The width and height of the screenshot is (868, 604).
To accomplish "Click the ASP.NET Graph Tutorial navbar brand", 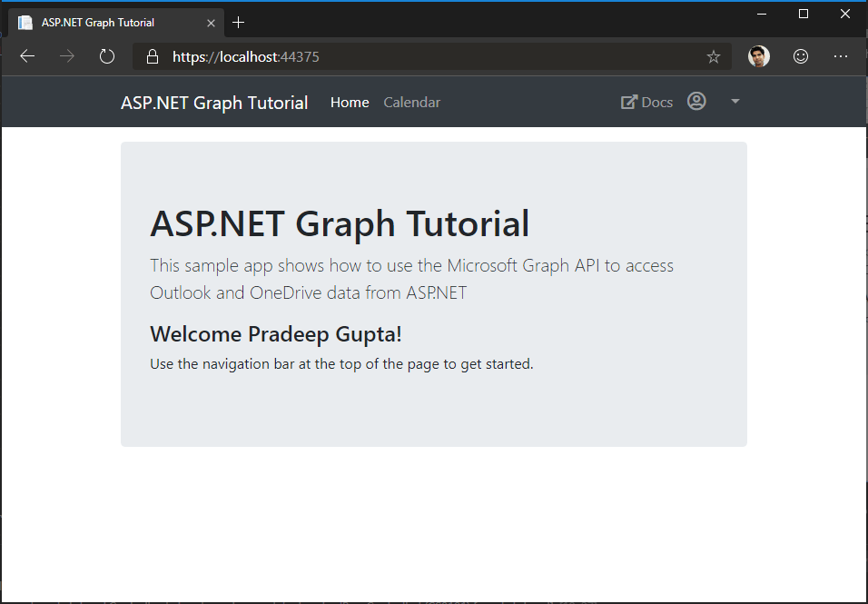I will (x=214, y=103).
